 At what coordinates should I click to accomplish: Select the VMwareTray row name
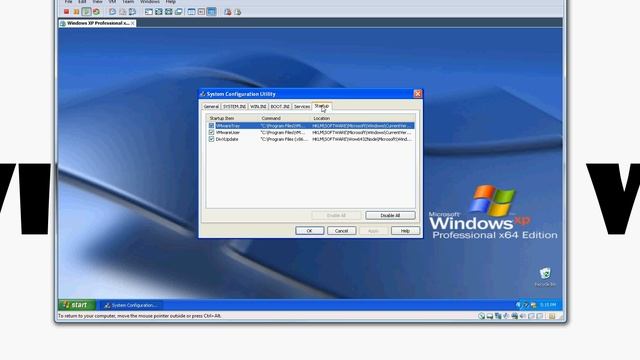(x=228, y=126)
